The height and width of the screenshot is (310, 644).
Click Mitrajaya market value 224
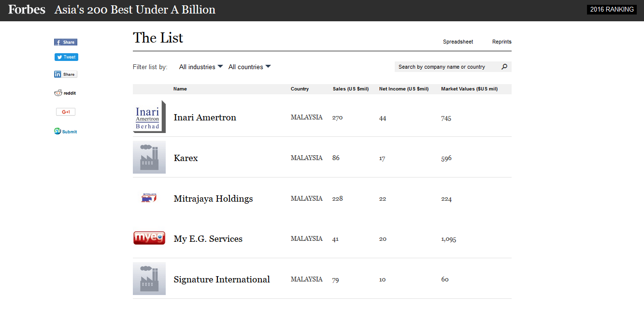click(446, 199)
